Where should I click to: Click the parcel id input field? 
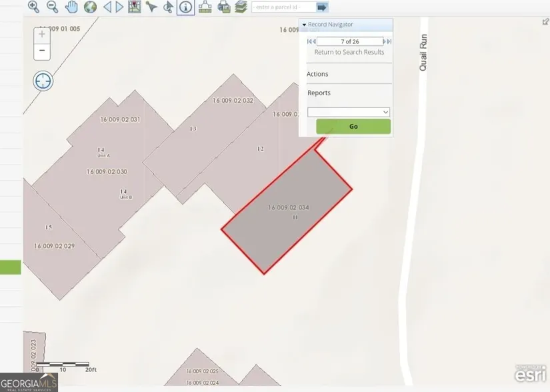pos(283,7)
